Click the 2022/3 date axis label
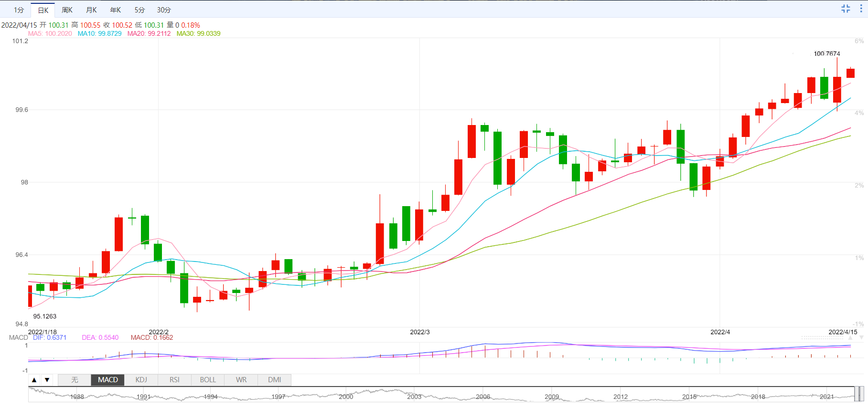Image resolution: width=868 pixels, height=408 pixels. pyautogui.click(x=420, y=332)
